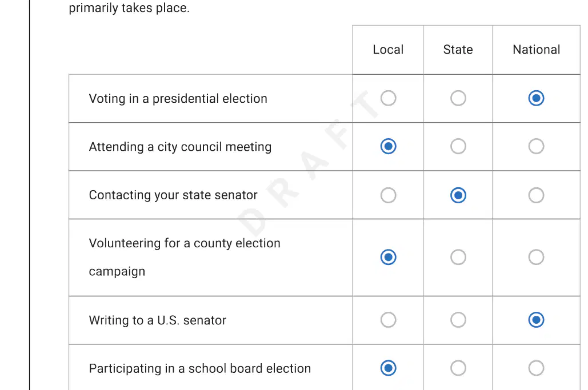The height and width of the screenshot is (390, 588).
Task: Mark city council meeting as Local
Action: (388, 146)
